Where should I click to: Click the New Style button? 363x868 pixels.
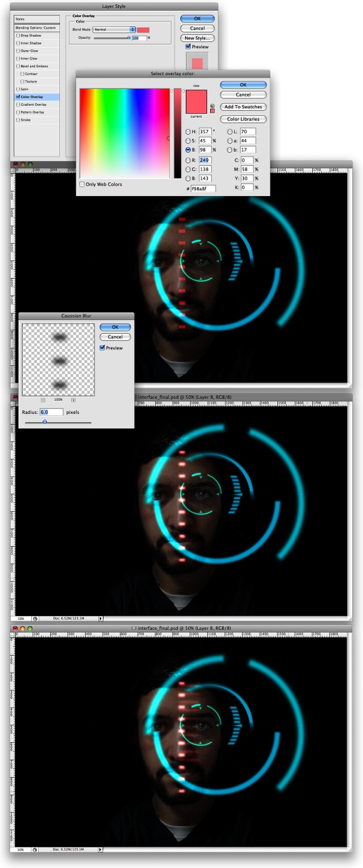coord(197,38)
